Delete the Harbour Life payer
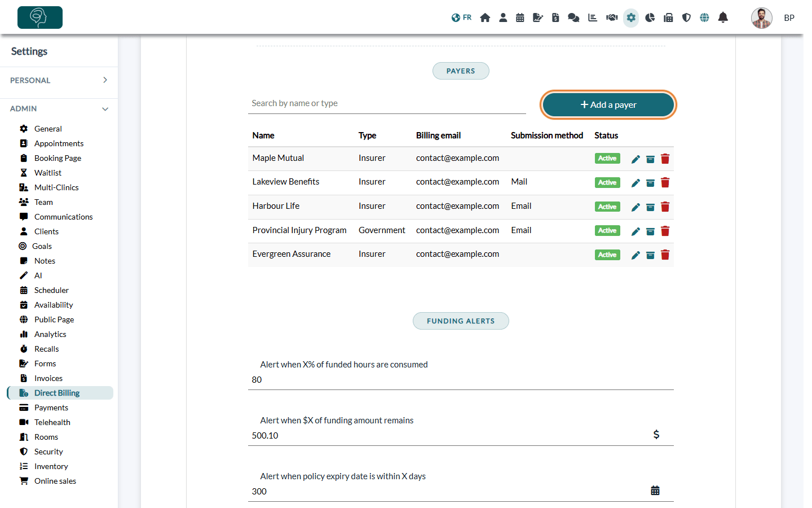This screenshot has width=812, height=508. pyautogui.click(x=665, y=207)
